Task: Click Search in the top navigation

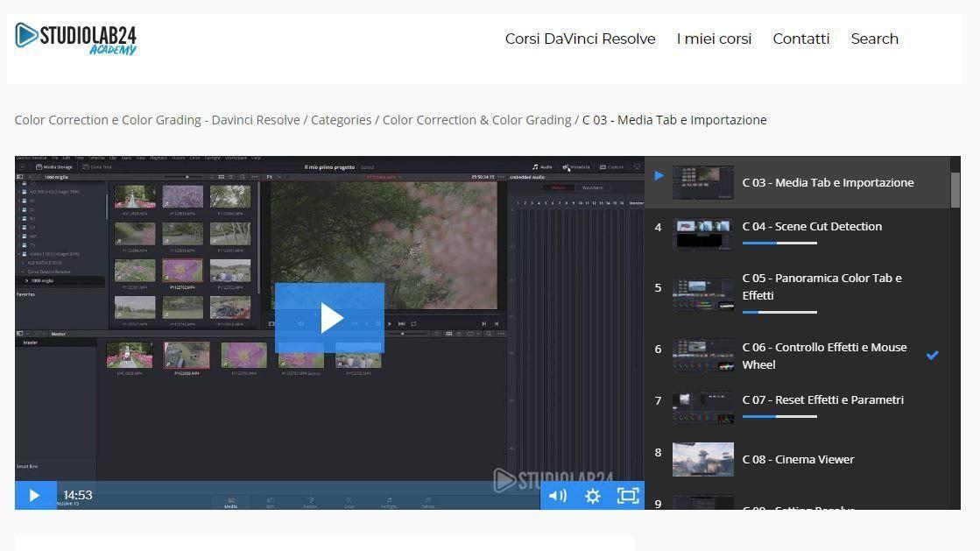Action: point(874,39)
